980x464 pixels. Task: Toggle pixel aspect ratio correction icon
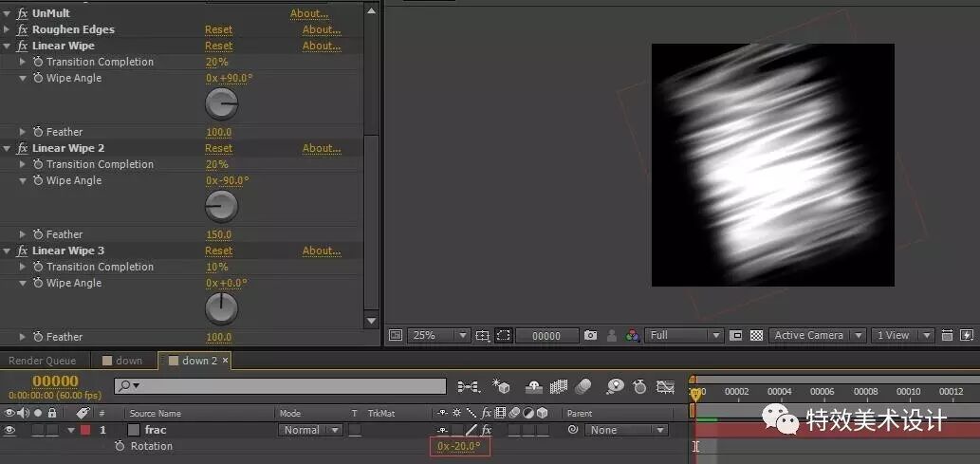click(948, 335)
